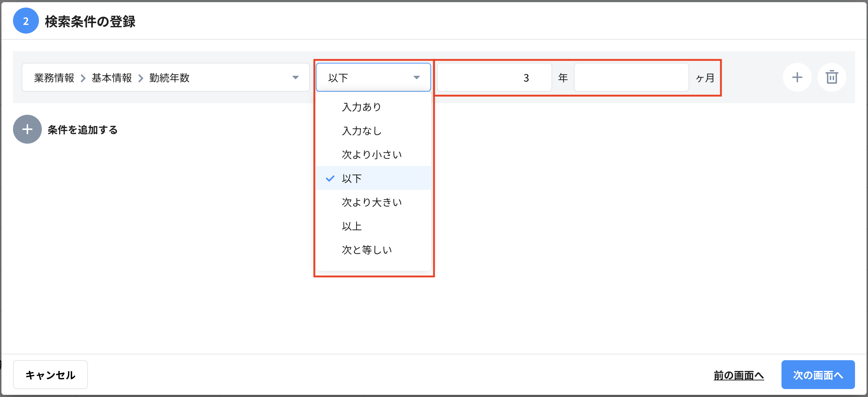The width and height of the screenshot is (868, 397).
Task: Click the chevron between 業務情報 and 基本情報
Action: (83, 78)
